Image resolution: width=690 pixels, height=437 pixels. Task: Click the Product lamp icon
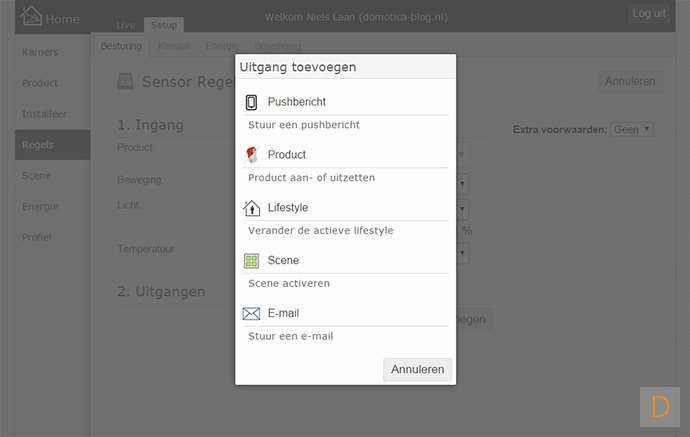tap(251, 155)
